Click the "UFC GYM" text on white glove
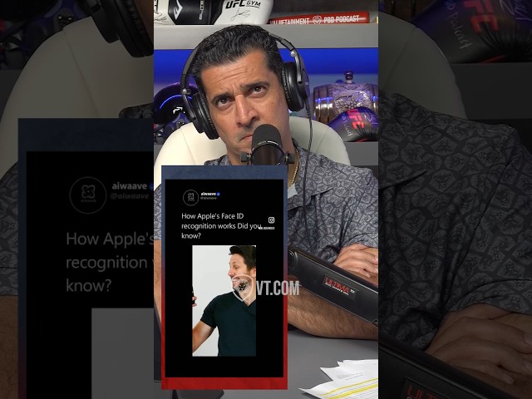 click(243, 4)
